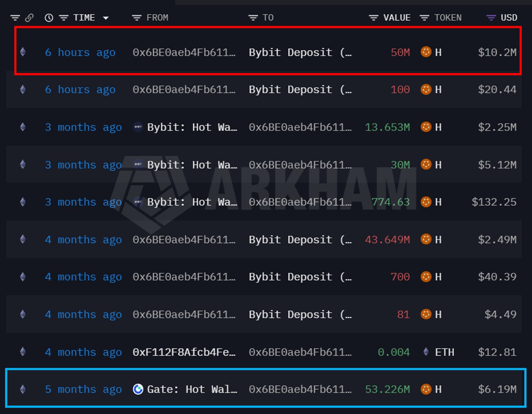Click the Ethereum chain icon in the 0.004 ETH row
532x414 pixels.
(23, 352)
